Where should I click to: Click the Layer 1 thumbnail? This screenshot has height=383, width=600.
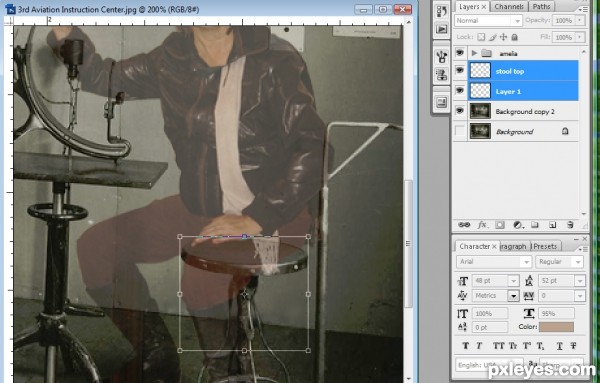(480, 91)
